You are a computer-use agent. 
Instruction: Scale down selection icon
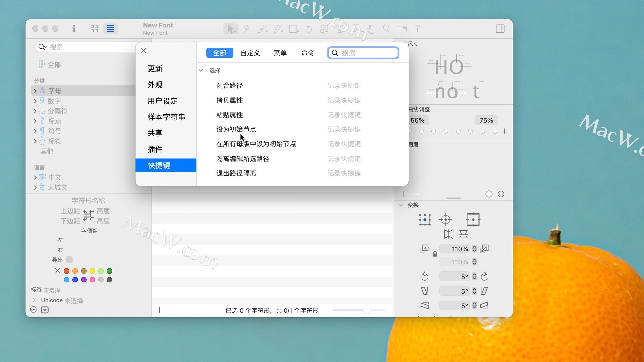pyautogui.click(x=424, y=249)
